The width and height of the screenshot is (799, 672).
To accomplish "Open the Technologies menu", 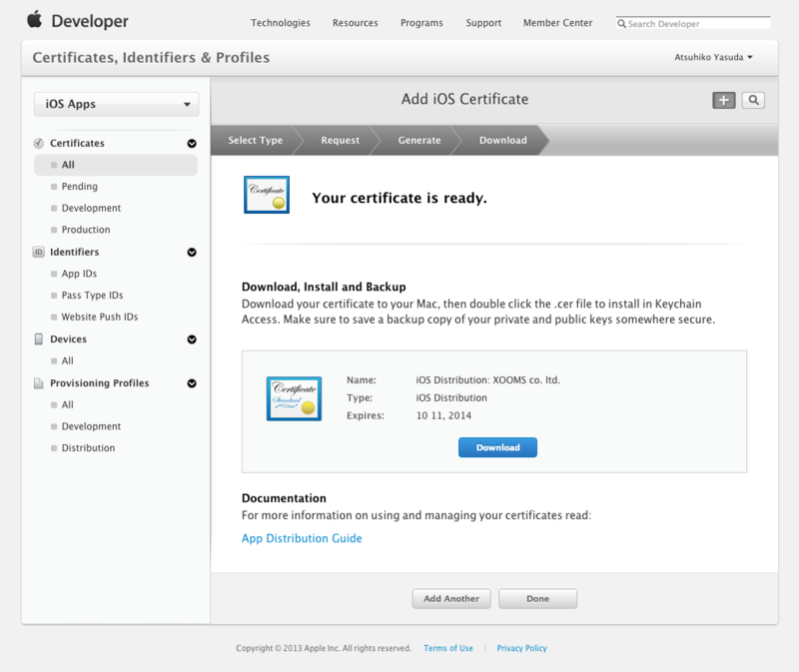I will [281, 23].
